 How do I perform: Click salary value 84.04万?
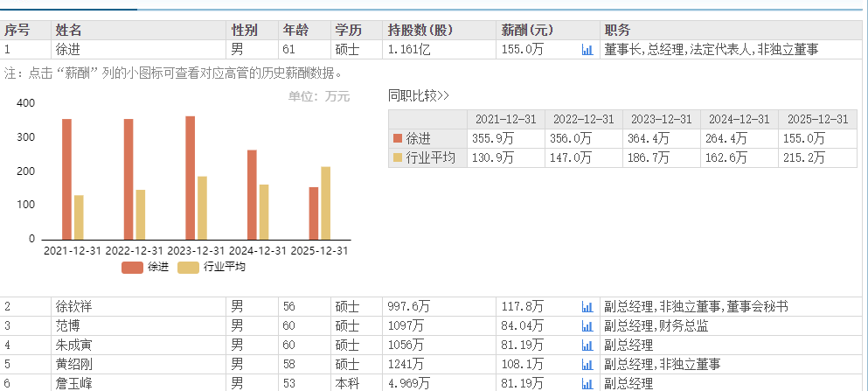click(x=523, y=325)
